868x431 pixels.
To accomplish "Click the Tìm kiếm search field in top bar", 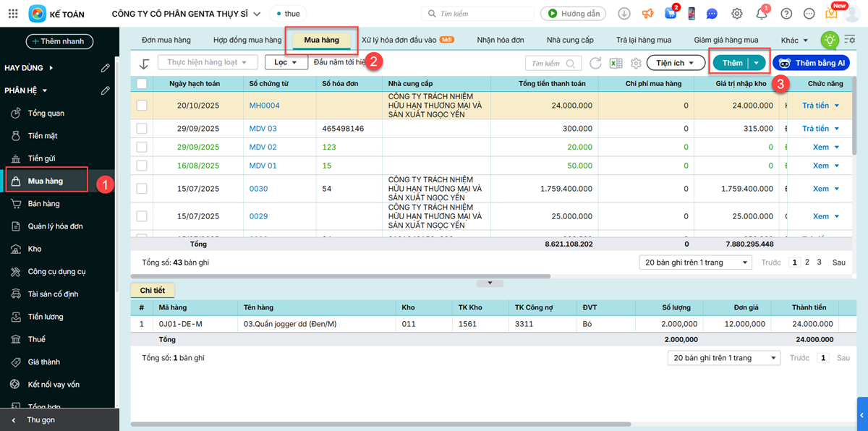I will point(477,14).
